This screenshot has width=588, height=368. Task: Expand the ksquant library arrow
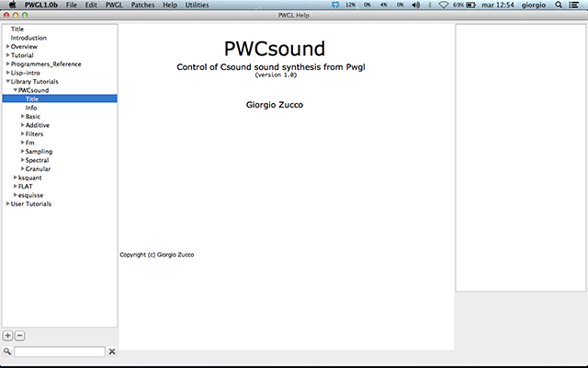click(16, 178)
